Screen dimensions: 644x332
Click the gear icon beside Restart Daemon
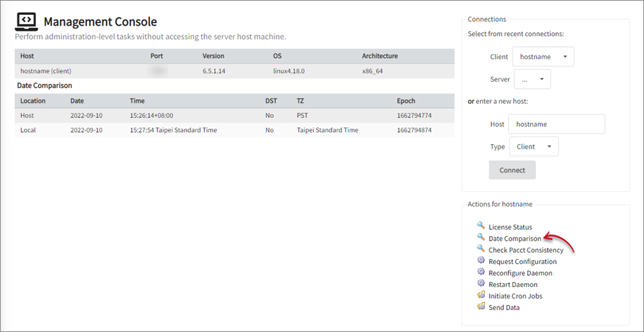coord(481,284)
